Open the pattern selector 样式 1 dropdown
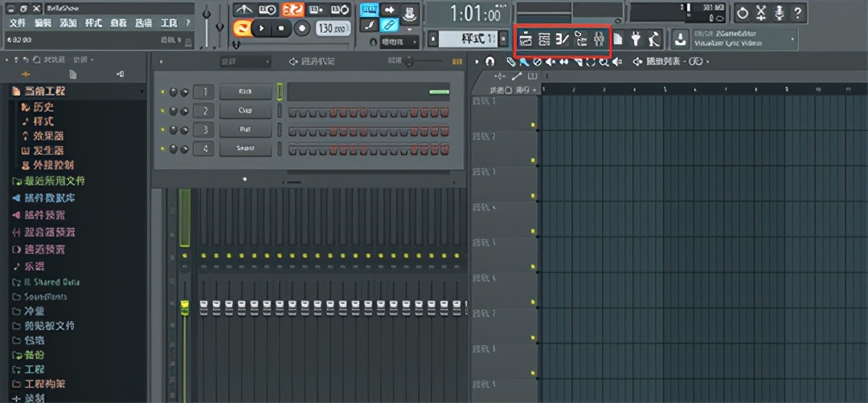868x403 pixels. click(469, 39)
